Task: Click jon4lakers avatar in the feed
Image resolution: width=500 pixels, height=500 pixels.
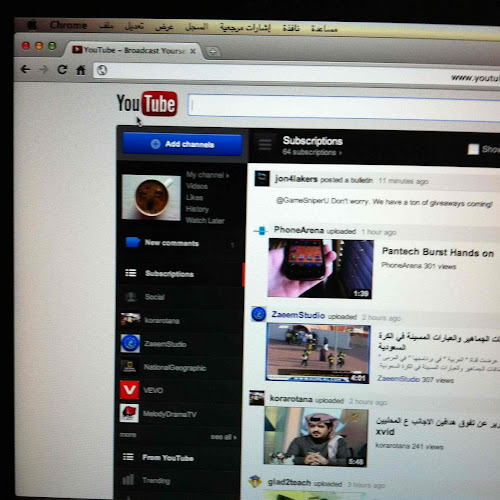Action: [x=262, y=178]
